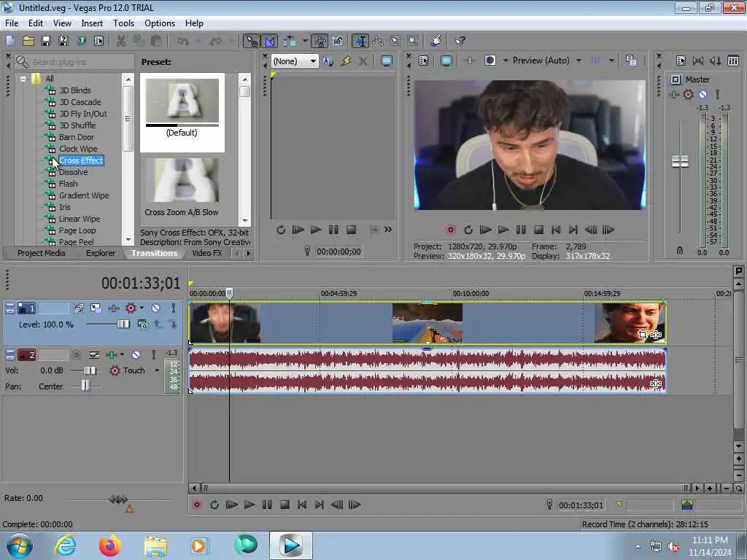Open the Tools menu
Image resolution: width=747 pixels, height=560 pixels.
click(123, 23)
